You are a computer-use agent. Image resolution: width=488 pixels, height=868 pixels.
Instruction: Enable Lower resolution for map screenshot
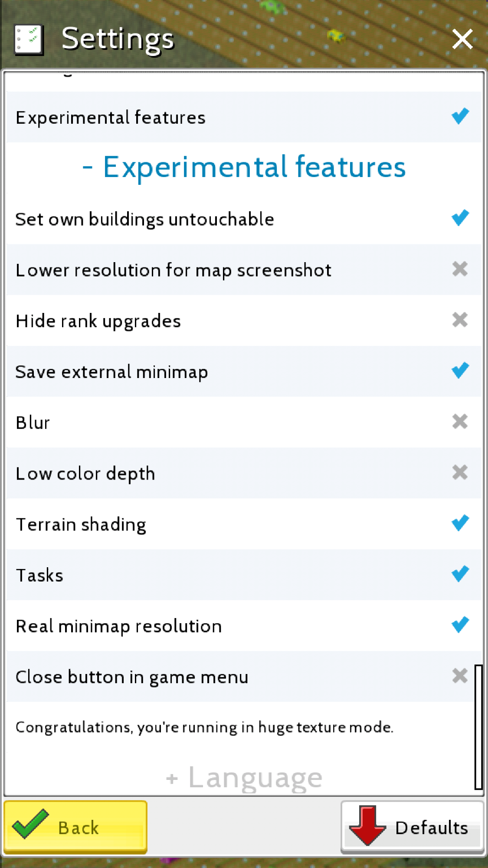[244, 270]
